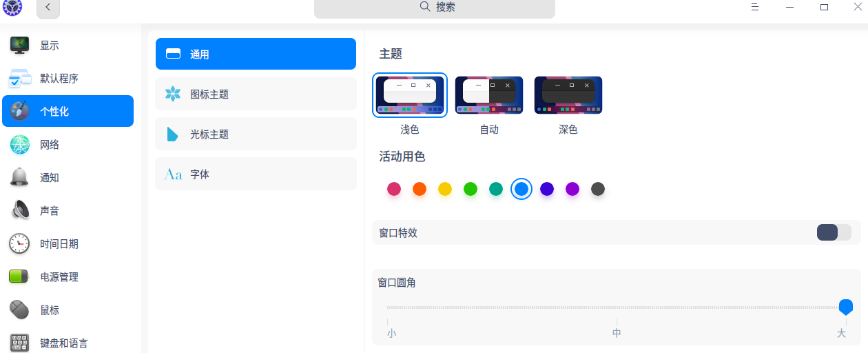
Task: Open the 时间日期 clock icon
Action: 19,243
